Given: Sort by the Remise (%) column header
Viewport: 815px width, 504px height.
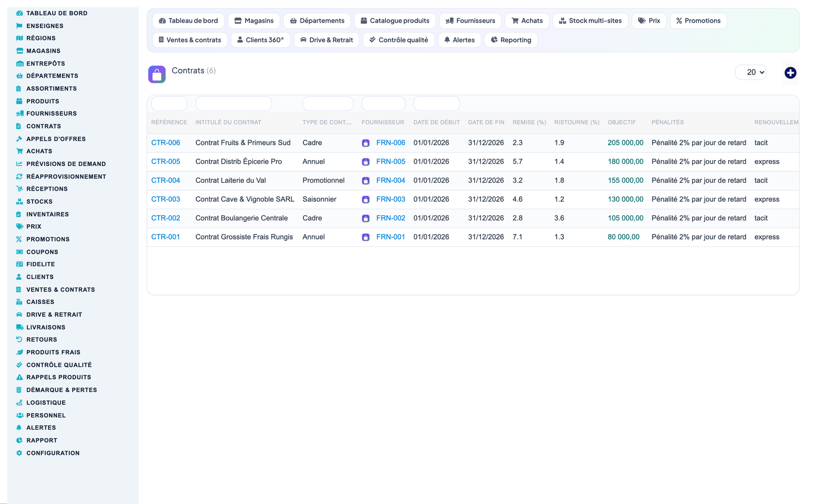Looking at the screenshot, I should click(529, 122).
